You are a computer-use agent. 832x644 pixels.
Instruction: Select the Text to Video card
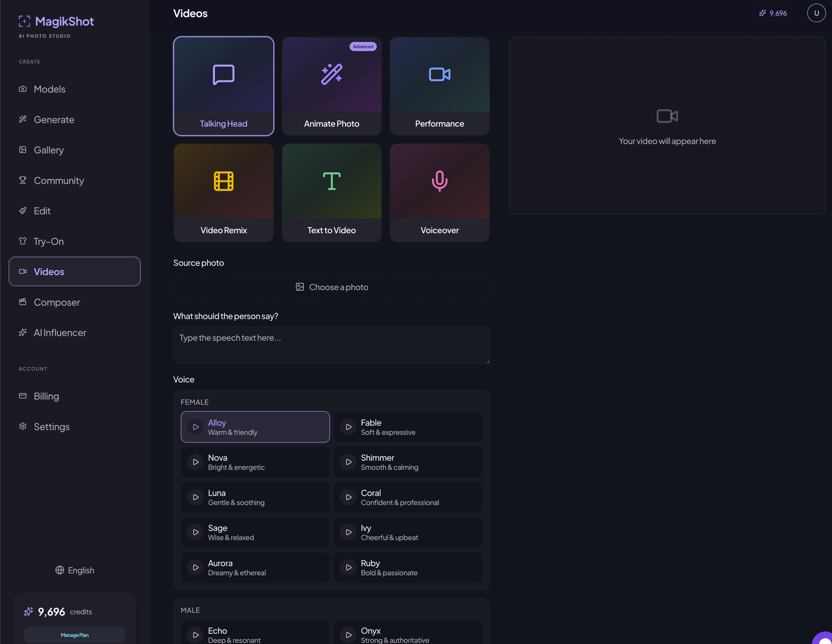pyautogui.click(x=332, y=193)
